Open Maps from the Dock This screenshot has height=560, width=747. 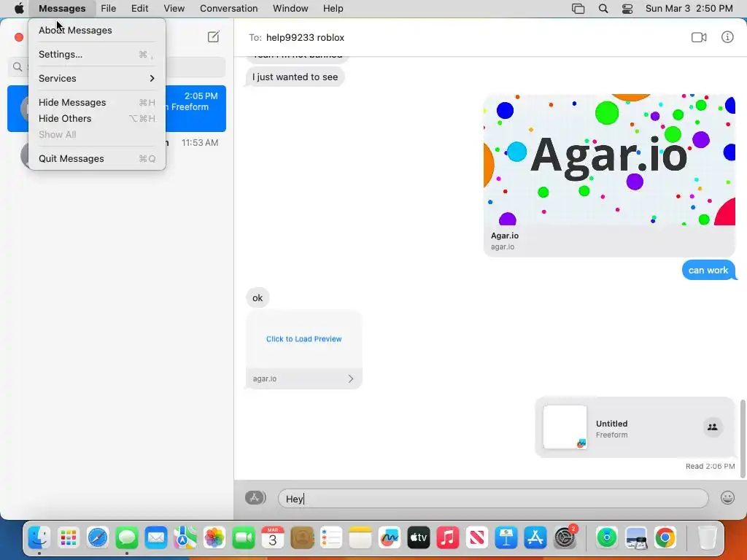coord(185,538)
